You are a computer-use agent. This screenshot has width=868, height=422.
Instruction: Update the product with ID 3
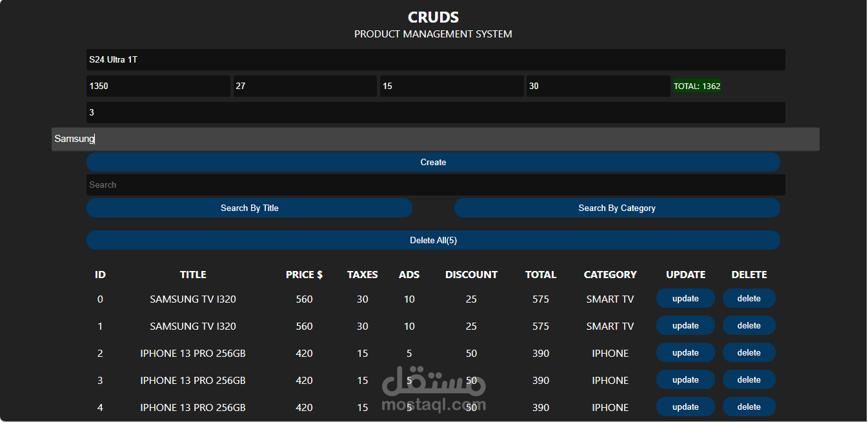[685, 379]
